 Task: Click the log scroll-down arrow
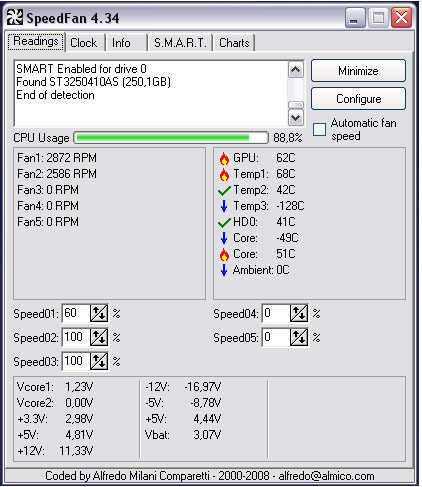pos(296,118)
